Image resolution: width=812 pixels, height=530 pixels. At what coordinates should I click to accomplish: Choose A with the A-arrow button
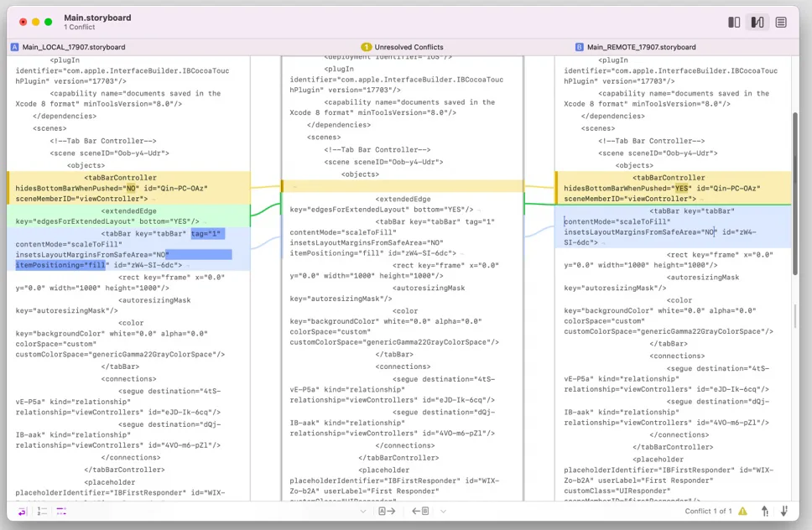pyautogui.click(x=387, y=512)
